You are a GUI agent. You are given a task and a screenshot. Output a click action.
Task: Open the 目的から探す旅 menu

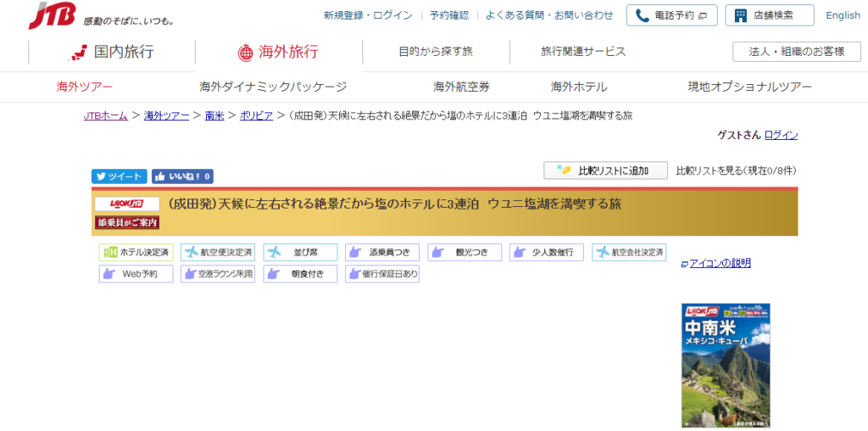pos(436,52)
